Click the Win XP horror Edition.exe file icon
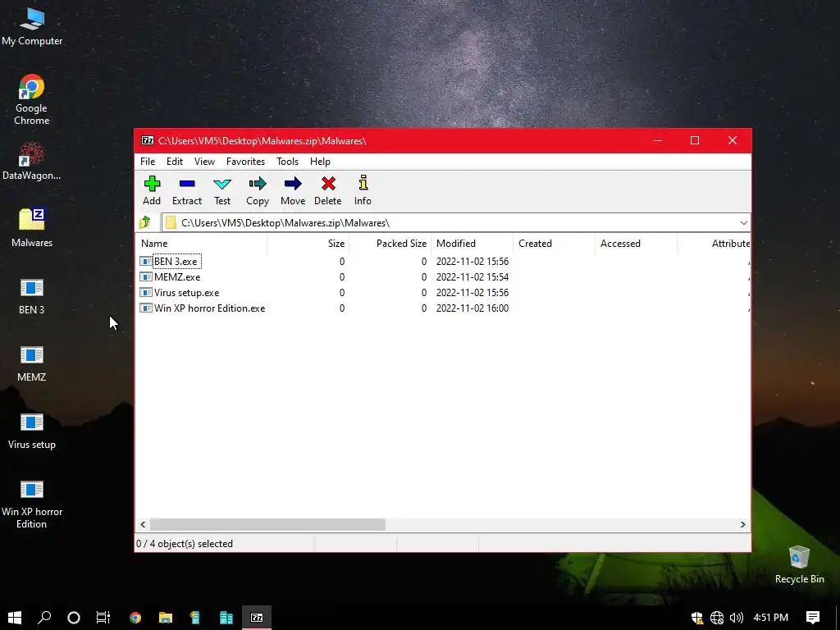Image resolution: width=840 pixels, height=630 pixels. 146,308
